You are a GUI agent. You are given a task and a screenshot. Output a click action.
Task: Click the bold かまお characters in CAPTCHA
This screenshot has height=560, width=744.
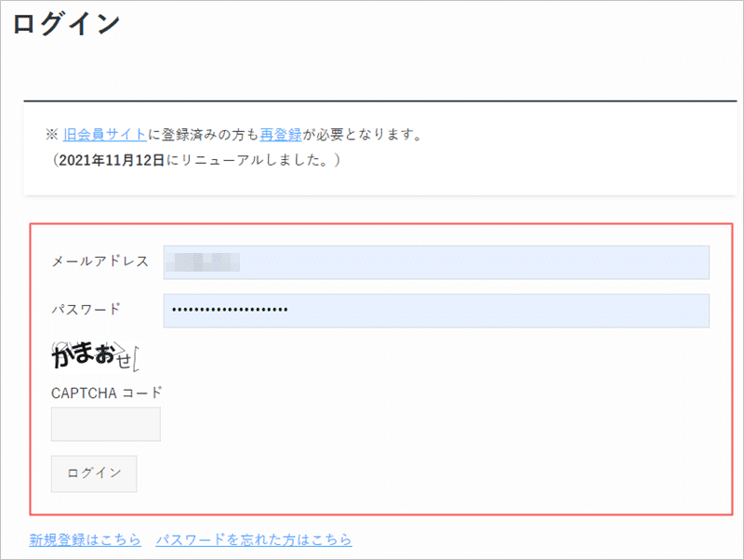click(82, 356)
